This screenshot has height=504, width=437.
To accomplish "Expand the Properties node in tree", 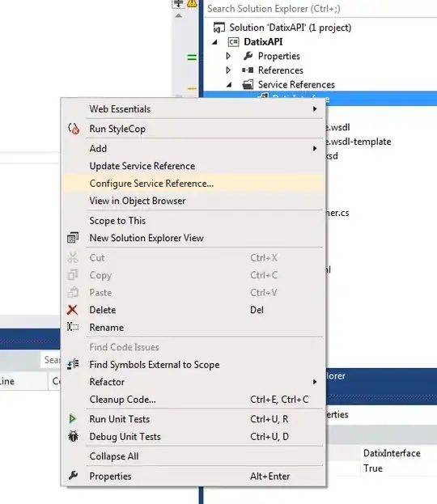I will click(228, 56).
